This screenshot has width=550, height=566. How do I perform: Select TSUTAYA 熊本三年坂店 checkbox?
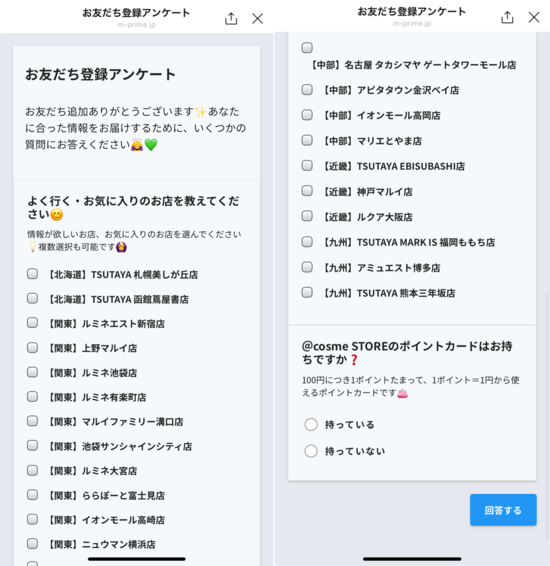pyautogui.click(x=307, y=292)
